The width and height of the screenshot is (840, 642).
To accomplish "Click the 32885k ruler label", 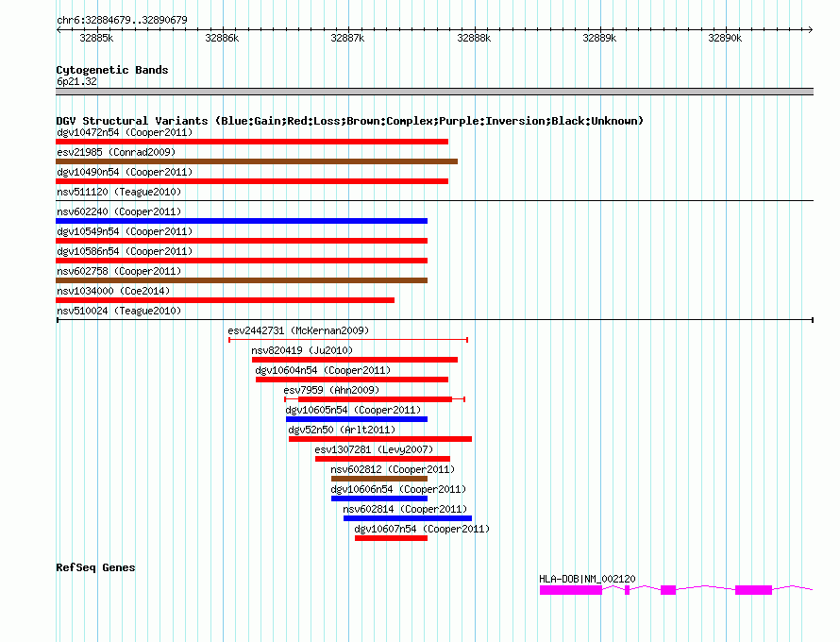I will click(96, 38).
